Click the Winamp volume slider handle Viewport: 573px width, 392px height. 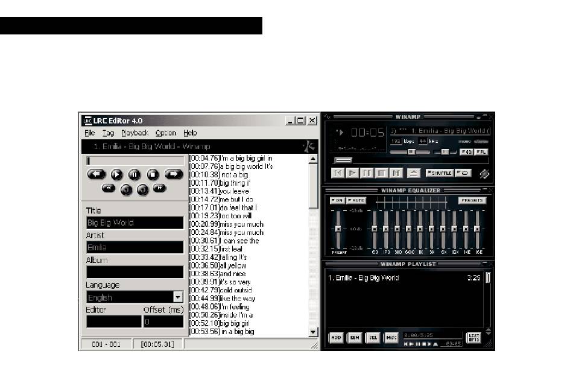(411, 151)
